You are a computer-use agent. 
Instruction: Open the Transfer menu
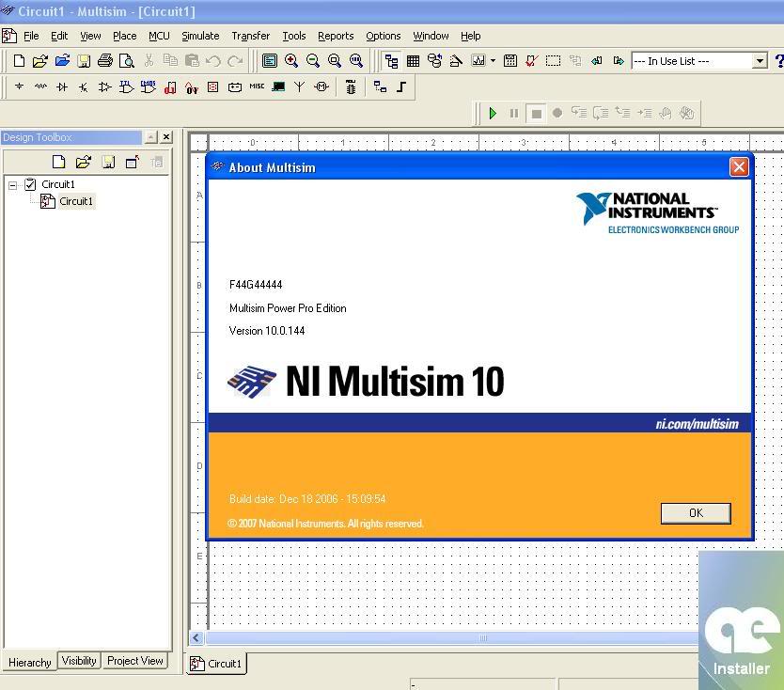point(250,36)
